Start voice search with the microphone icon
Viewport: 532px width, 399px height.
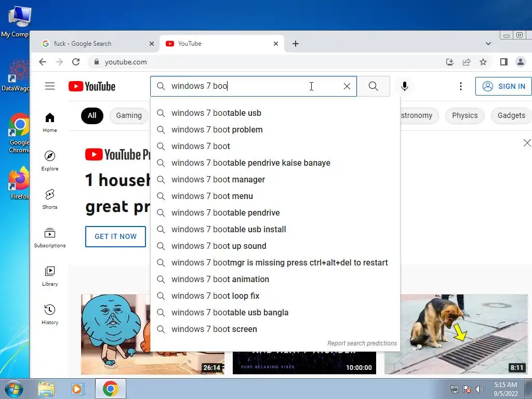[404, 86]
